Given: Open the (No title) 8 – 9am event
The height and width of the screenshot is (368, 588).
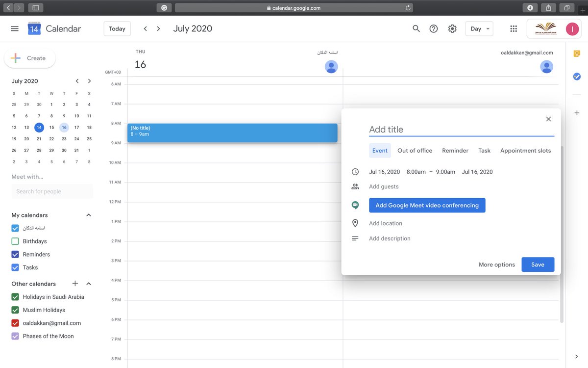Looking at the screenshot, I should click(232, 133).
